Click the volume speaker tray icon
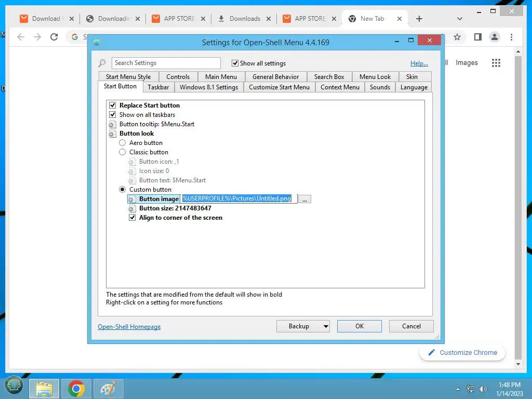 coord(483,389)
